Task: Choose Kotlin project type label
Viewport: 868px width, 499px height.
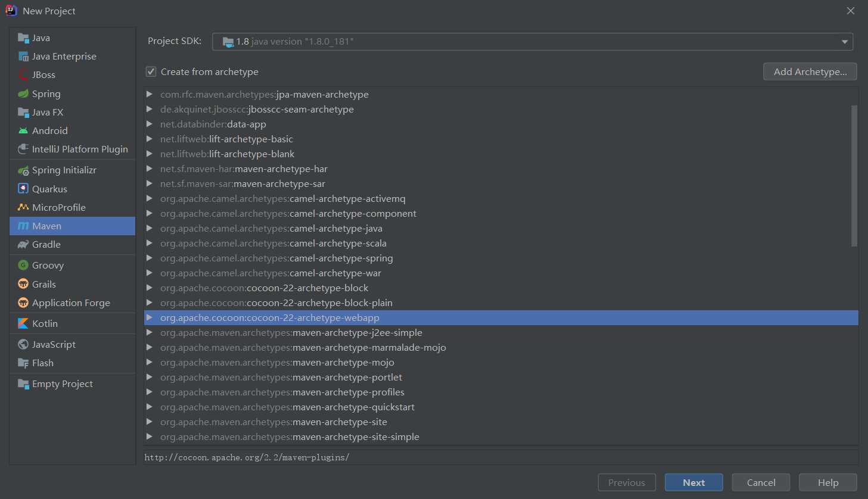Action: 45,323
